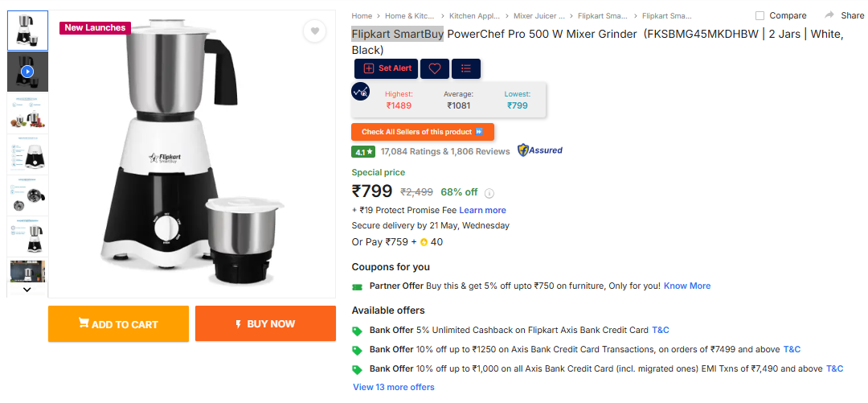The width and height of the screenshot is (868, 403).
Task: Click Set Alert button
Action: 387,68
